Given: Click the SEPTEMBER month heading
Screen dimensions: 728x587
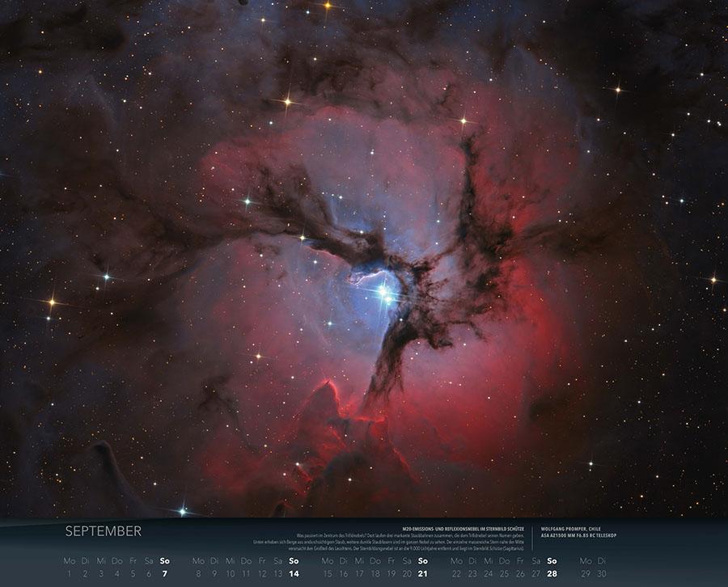Looking at the screenshot, I should click(x=103, y=531).
